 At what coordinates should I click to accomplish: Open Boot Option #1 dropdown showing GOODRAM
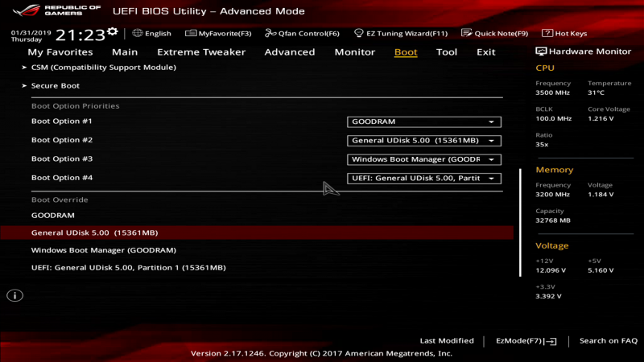424,122
